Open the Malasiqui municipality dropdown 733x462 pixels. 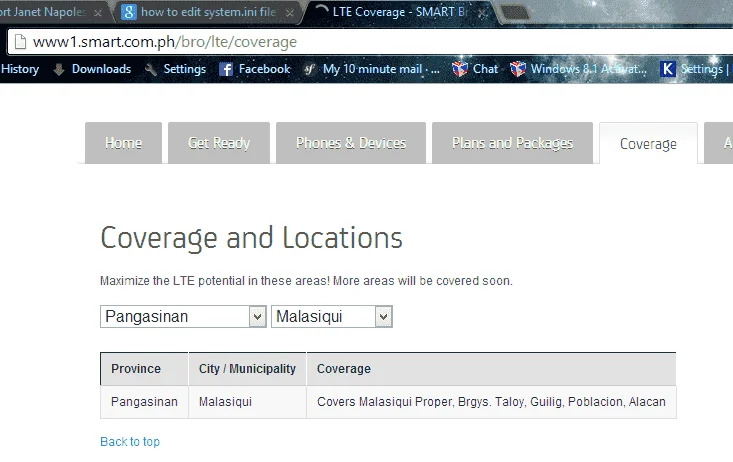tap(332, 317)
